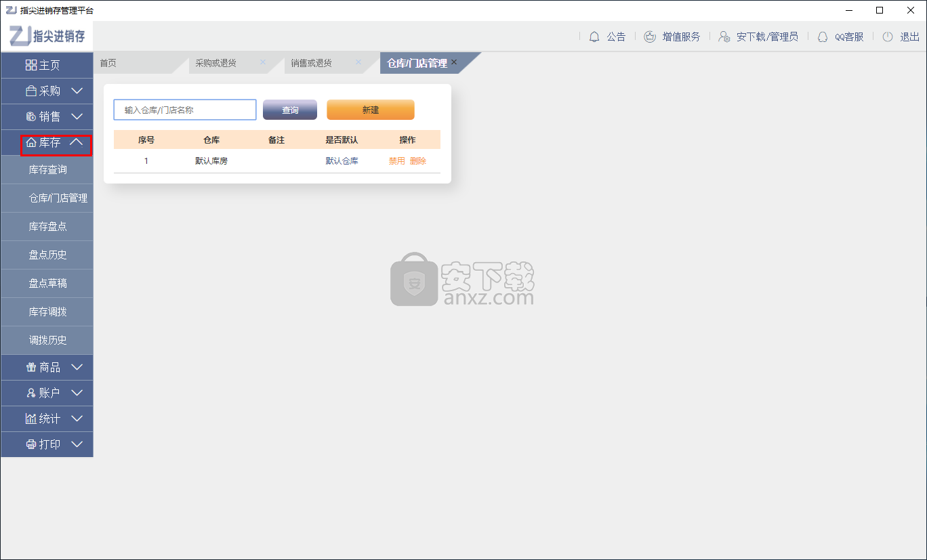Open 库存调拨 in the sidebar
927x560 pixels.
tap(47, 312)
